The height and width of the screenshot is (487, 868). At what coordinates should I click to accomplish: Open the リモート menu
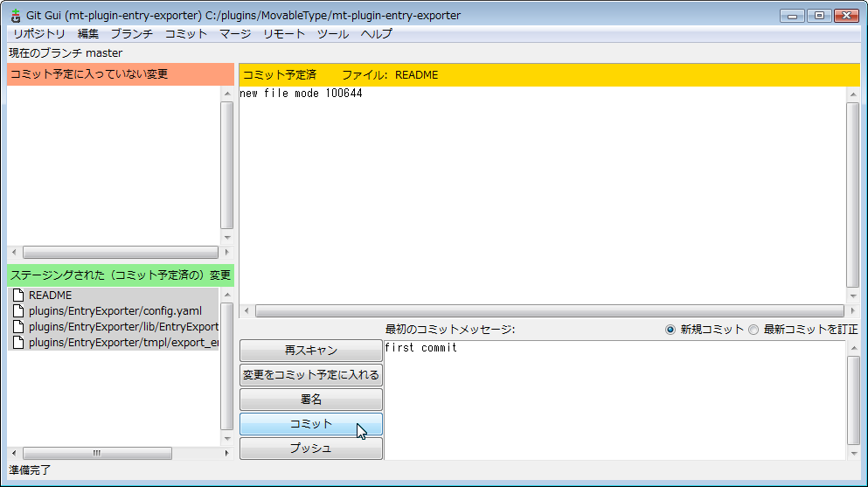[284, 34]
